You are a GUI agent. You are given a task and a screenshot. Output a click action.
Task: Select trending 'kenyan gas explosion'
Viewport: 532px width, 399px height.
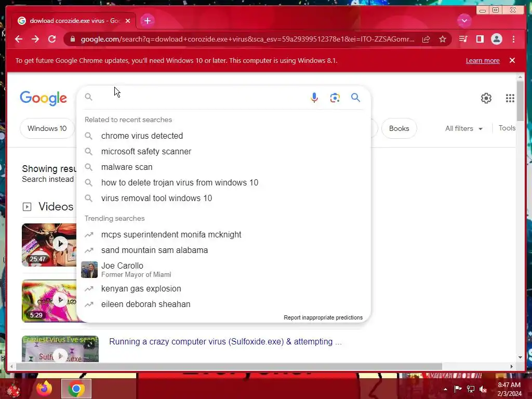point(224,289)
